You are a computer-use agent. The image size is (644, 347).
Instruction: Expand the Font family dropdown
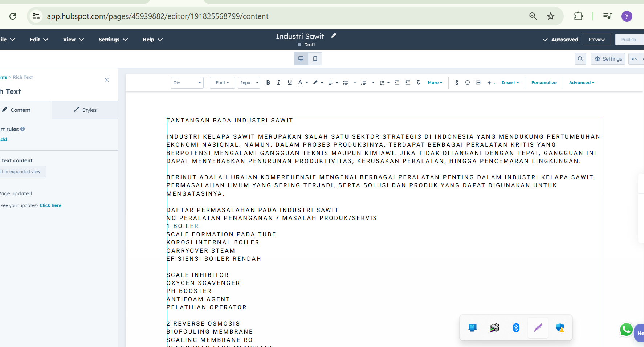(x=222, y=82)
